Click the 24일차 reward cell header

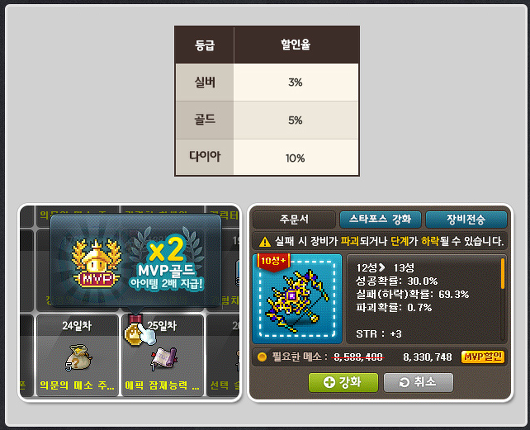[x=77, y=326]
